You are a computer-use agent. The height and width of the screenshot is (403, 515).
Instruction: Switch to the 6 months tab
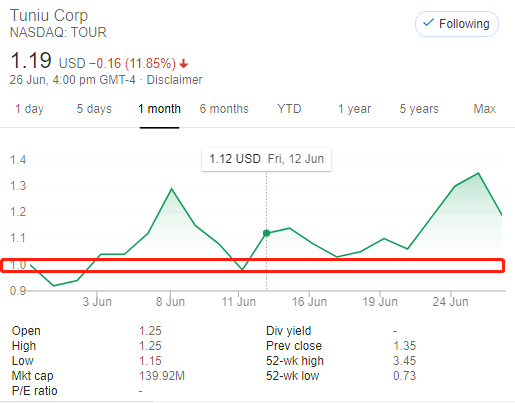(224, 109)
